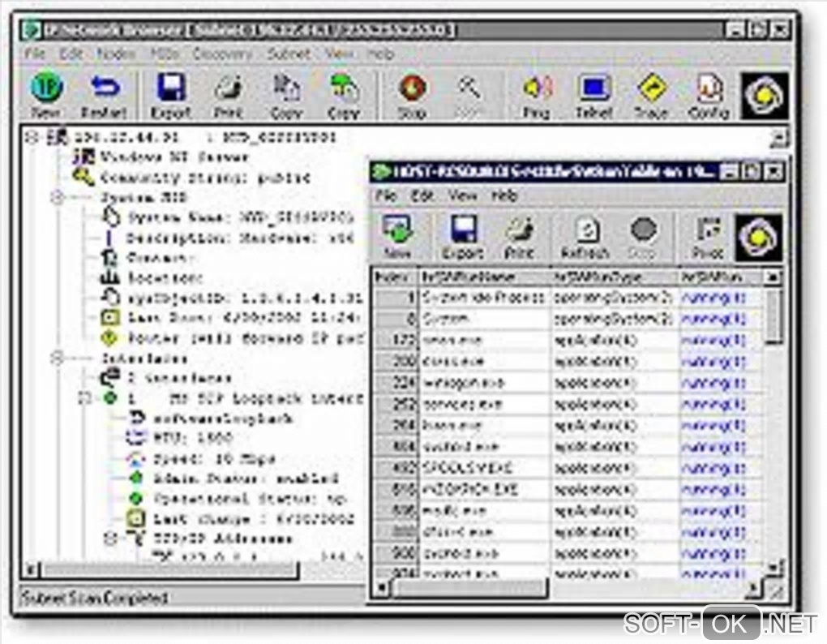Select the Location tree row
This screenshot has width=827, height=644.
165,278
